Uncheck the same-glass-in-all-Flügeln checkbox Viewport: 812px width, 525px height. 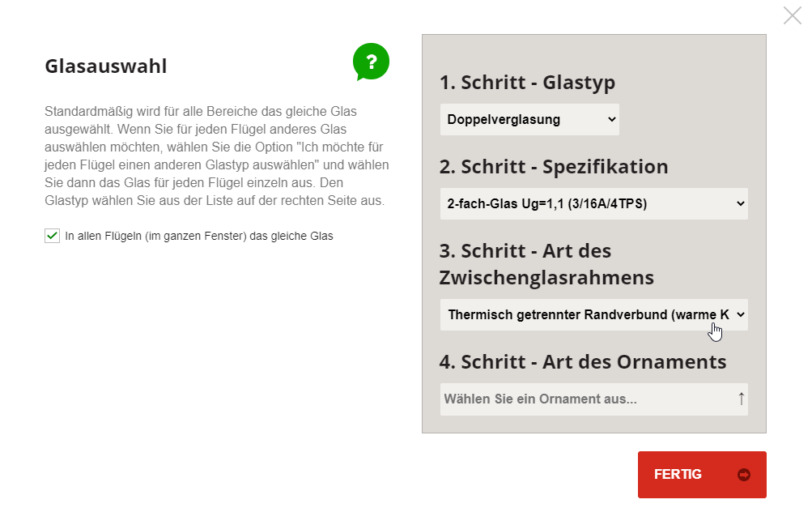click(x=52, y=236)
